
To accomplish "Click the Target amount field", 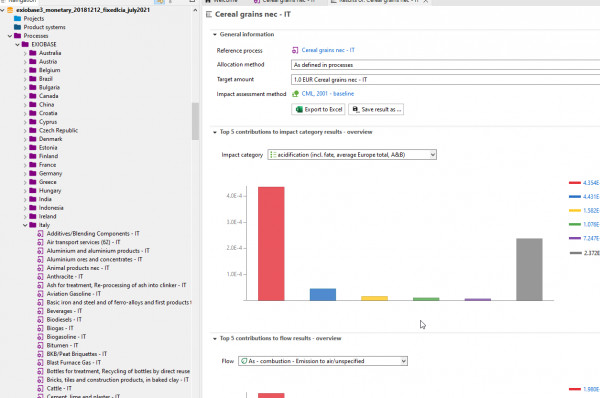I will click(x=445, y=80).
